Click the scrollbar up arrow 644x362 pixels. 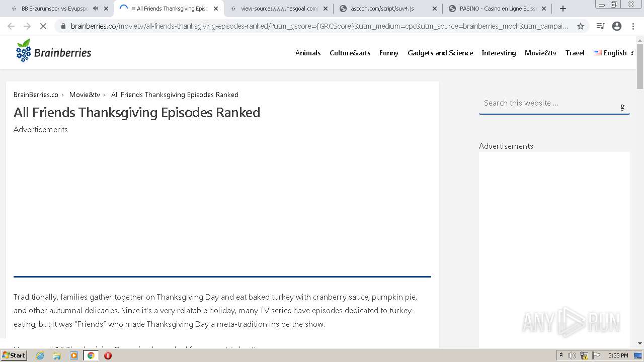click(x=640, y=40)
